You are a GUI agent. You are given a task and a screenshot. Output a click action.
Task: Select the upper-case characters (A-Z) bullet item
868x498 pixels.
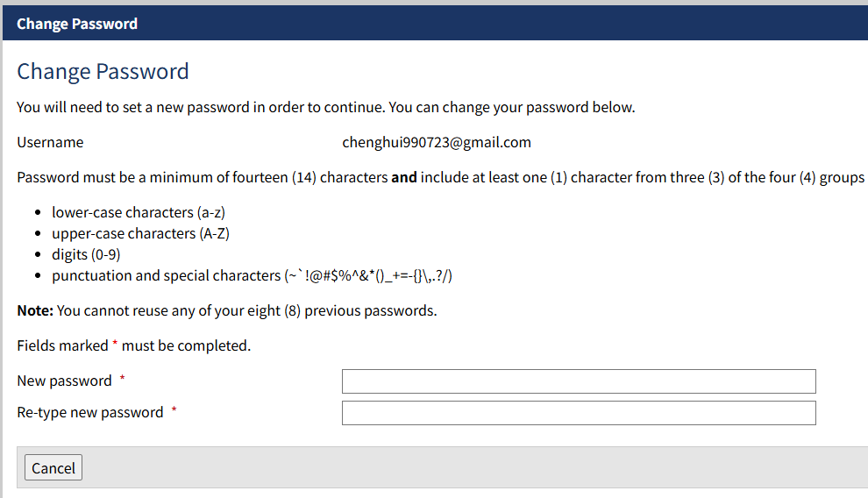click(140, 233)
